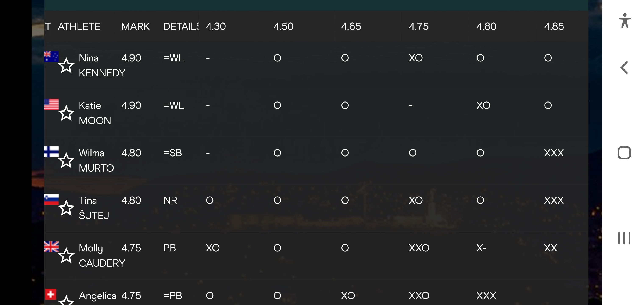Tap the Android home button

624,152
